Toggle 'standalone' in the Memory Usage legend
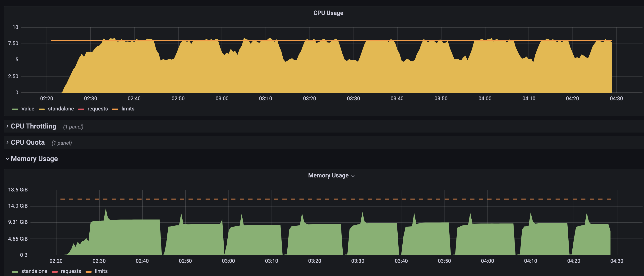The image size is (644, 276). pyautogui.click(x=34, y=271)
